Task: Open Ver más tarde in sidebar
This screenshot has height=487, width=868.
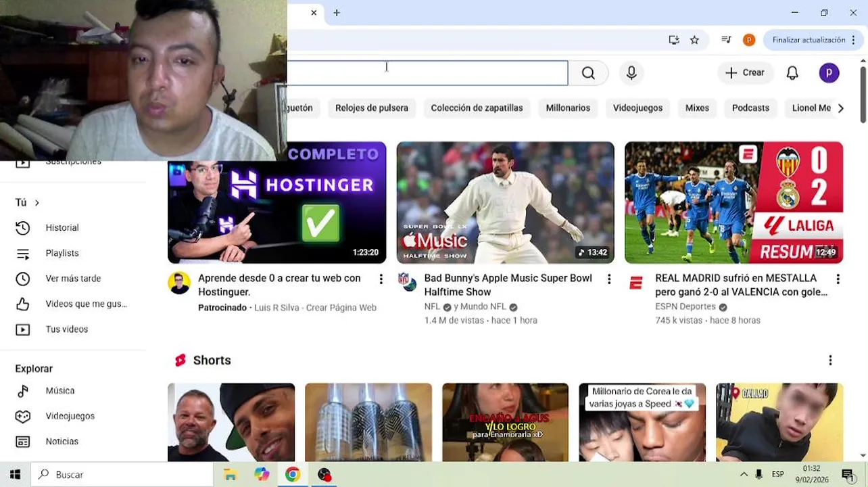Action: coord(73,279)
